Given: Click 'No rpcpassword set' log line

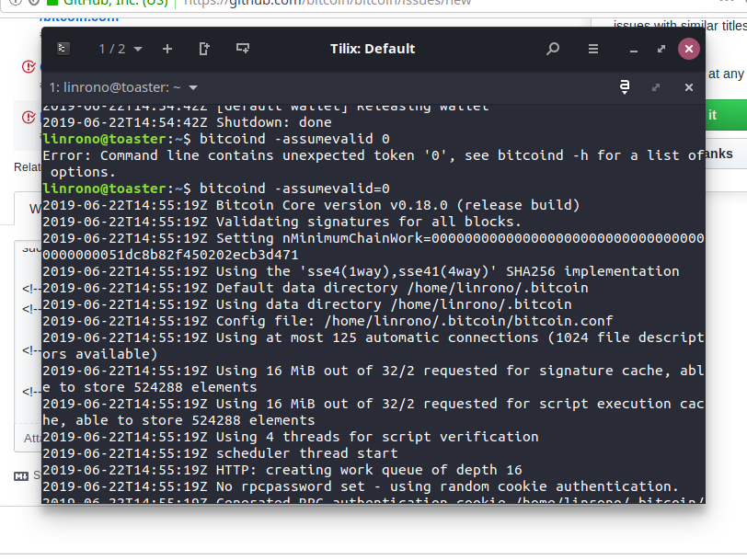Looking at the screenshot, I should pyautogui.click(x=361, y=486).
